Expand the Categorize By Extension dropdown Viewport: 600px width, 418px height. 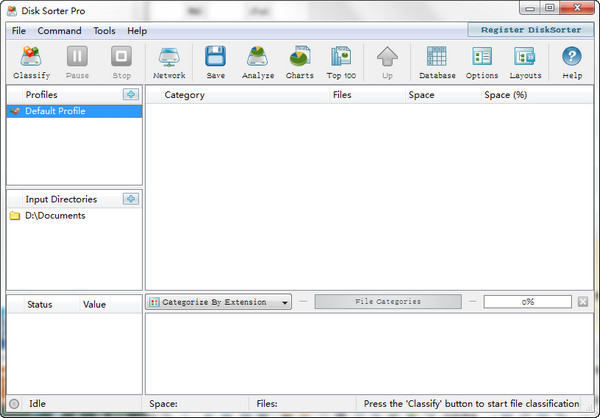pyautogui.click(x=219, y=301)
